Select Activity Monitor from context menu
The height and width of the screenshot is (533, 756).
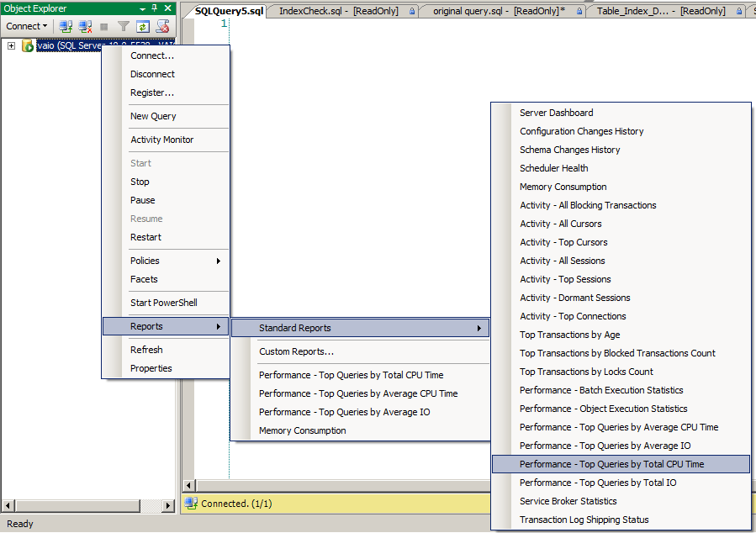point(161,140)
